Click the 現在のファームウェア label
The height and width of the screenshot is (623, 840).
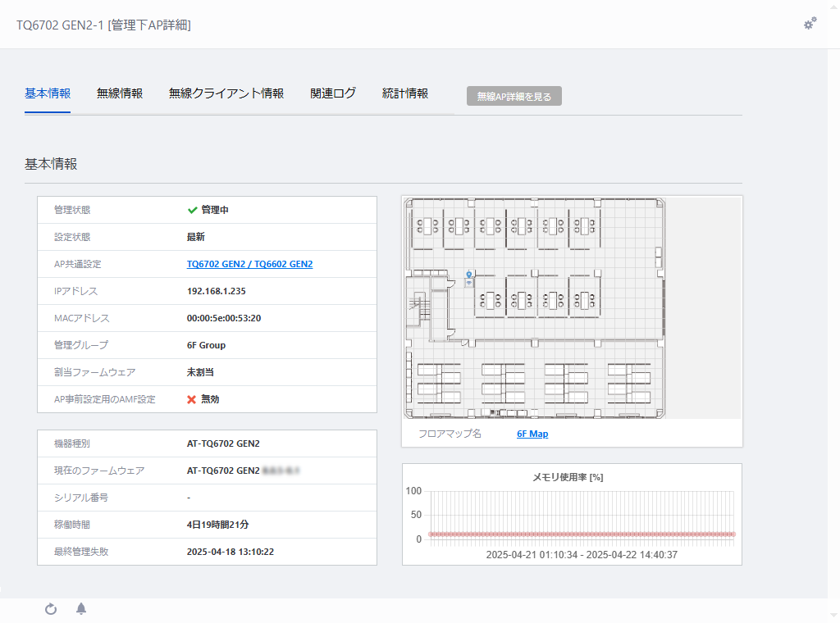tap(99, 471)
